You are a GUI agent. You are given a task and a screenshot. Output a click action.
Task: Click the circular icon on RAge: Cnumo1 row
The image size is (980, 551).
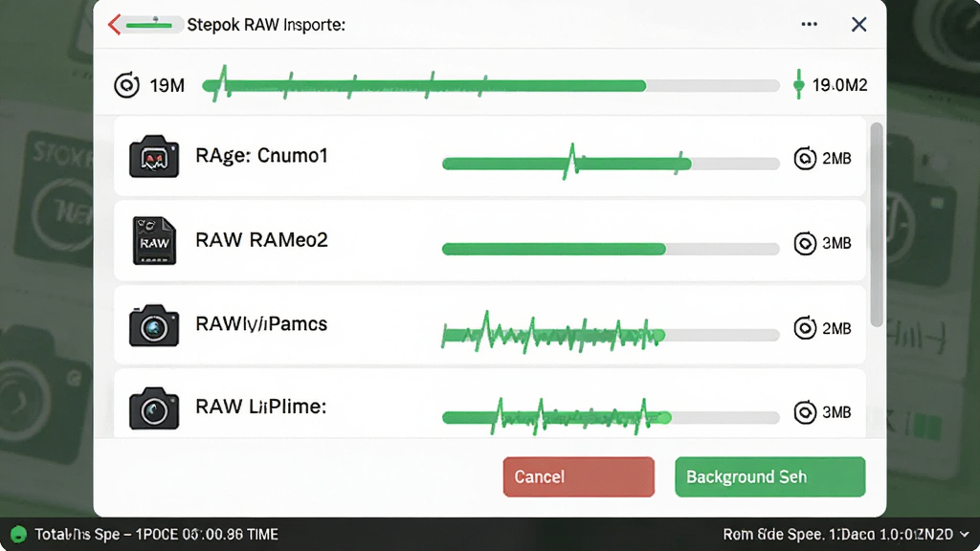[805, 159]
